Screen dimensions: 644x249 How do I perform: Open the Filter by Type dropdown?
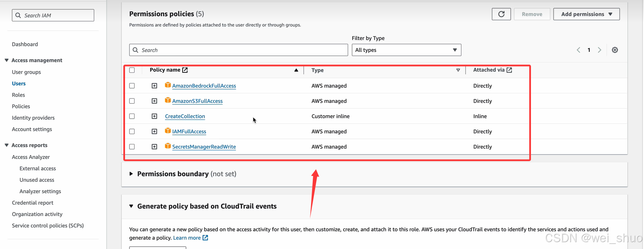406,50
